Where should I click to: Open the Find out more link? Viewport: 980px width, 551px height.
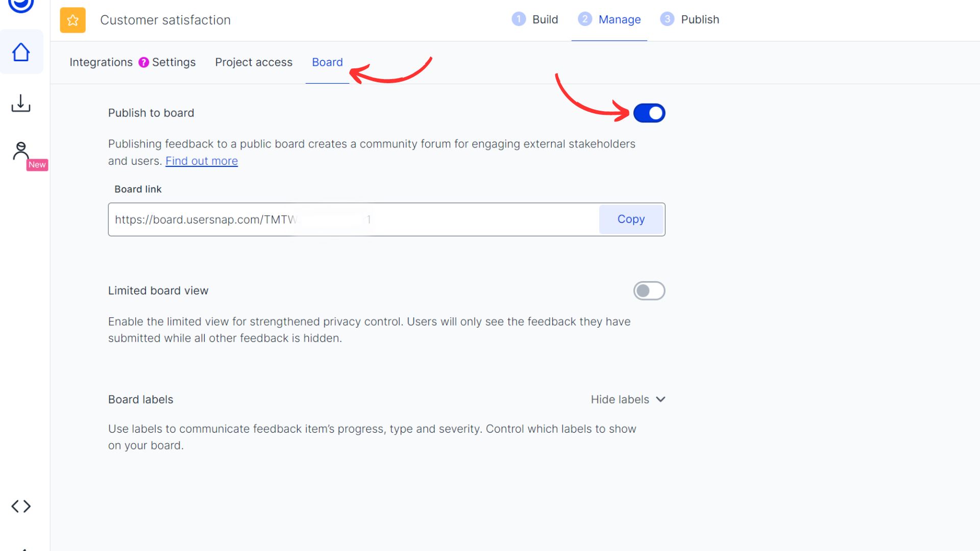point(202,161)
